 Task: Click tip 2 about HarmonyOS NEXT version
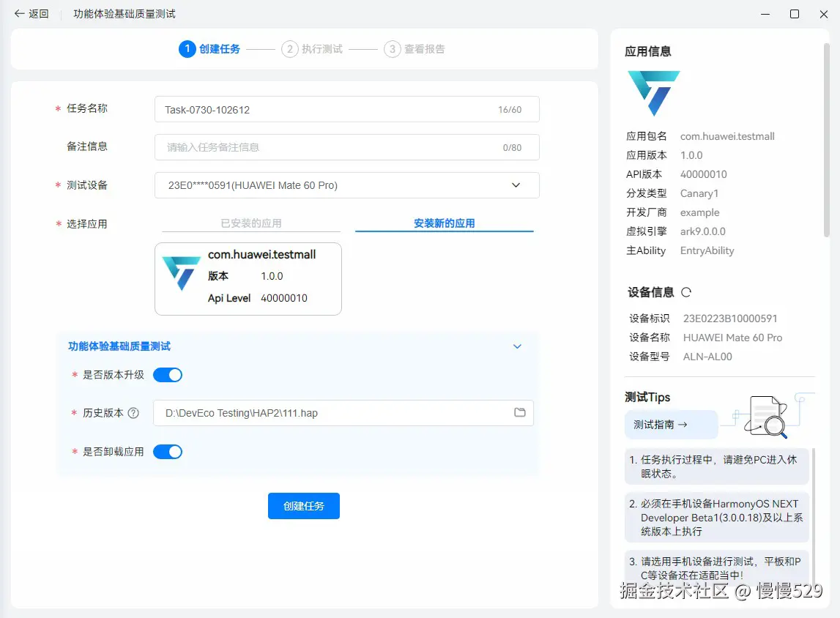tap(717, 518)
